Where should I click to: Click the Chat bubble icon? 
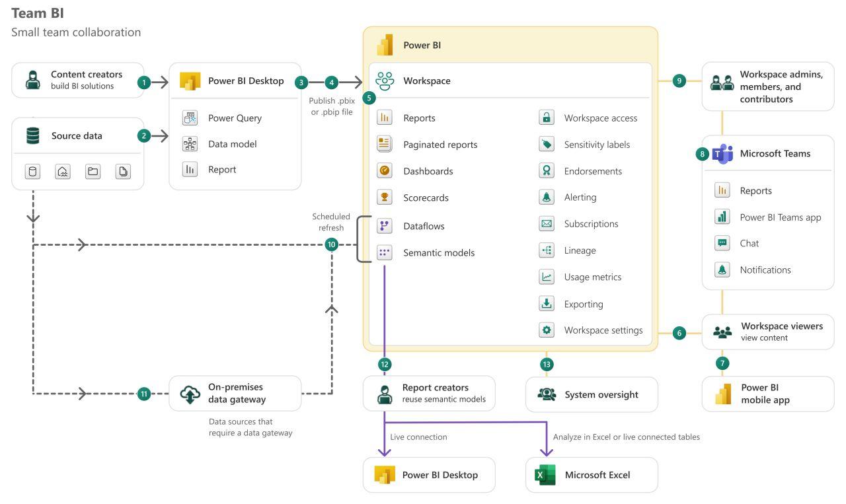click(x=722, y=243)
